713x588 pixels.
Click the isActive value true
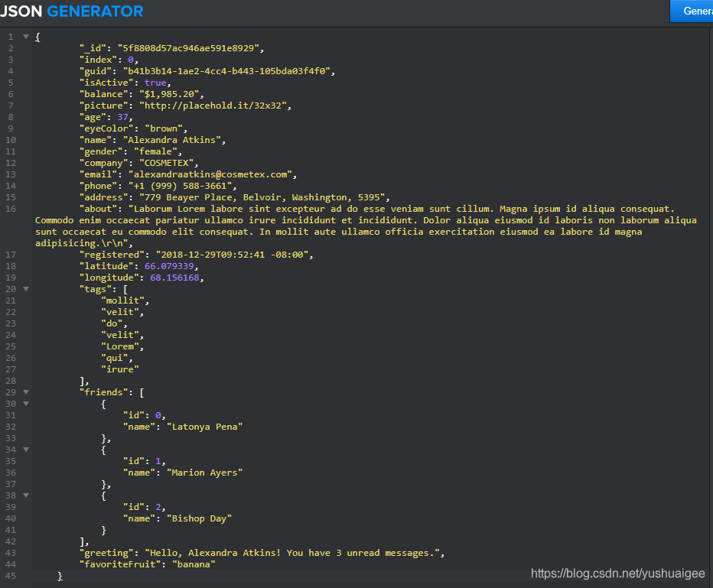[x=155, y=83]
